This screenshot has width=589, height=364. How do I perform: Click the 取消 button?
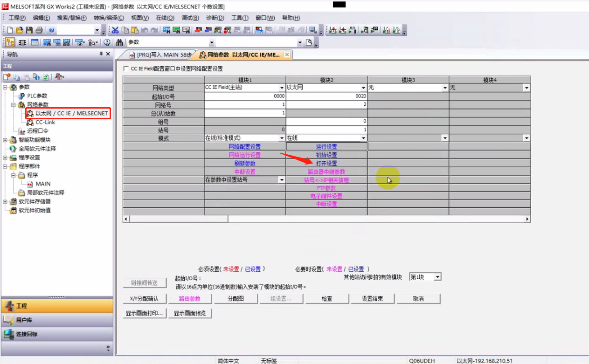[x=418, y=299]
